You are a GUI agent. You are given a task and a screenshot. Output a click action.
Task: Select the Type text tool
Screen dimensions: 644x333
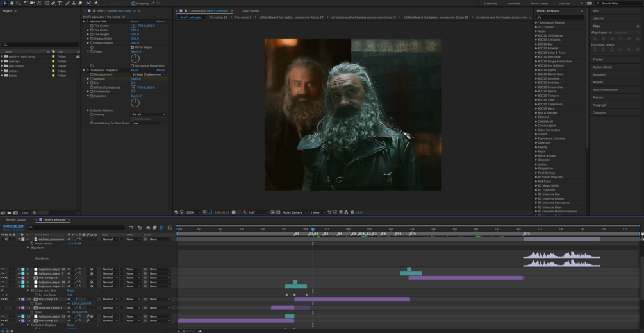(x=60, y=3)
